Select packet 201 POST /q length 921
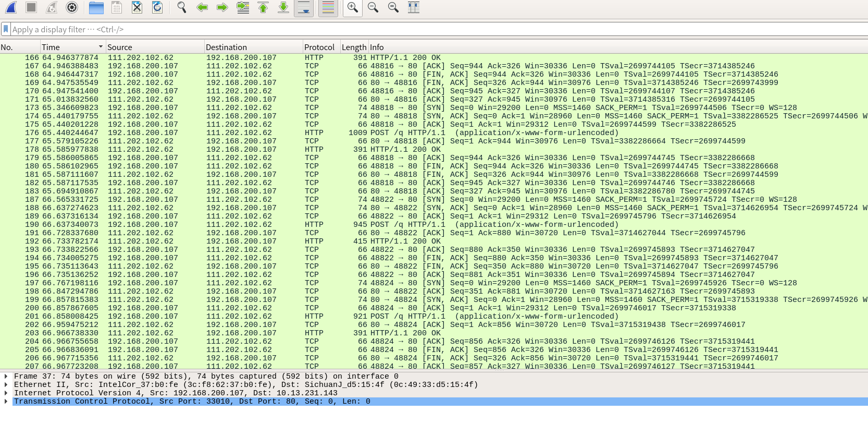Viewport: 868px width, 436px height. coord(434,316)
